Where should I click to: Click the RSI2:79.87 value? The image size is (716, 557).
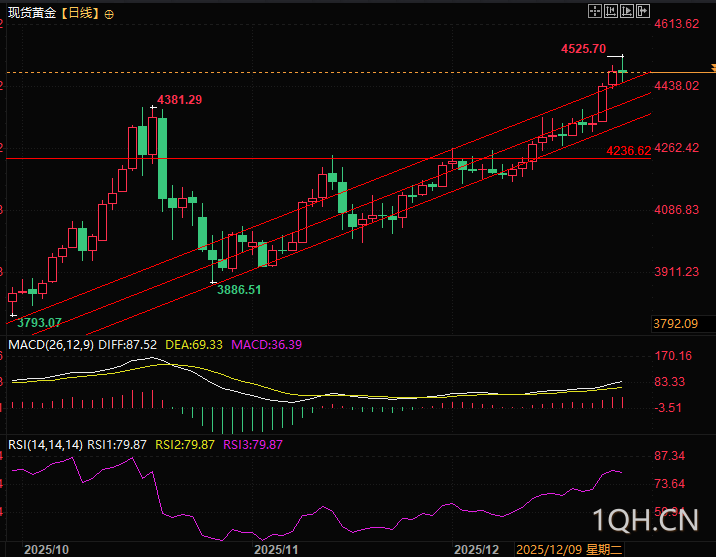click(185, 445)
